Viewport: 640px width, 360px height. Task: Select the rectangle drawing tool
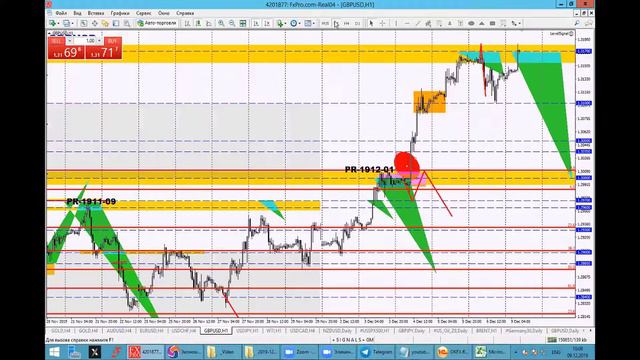click(x=492, y=23)
